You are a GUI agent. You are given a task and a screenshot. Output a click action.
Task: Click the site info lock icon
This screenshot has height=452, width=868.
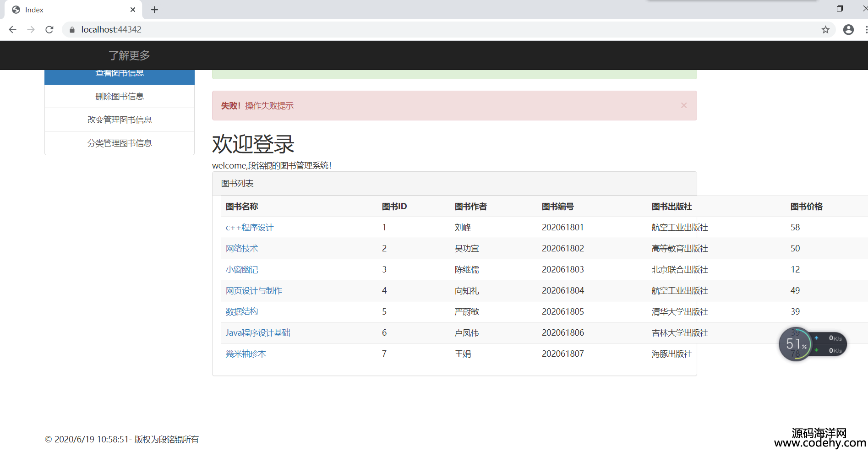tap(72, 29)
